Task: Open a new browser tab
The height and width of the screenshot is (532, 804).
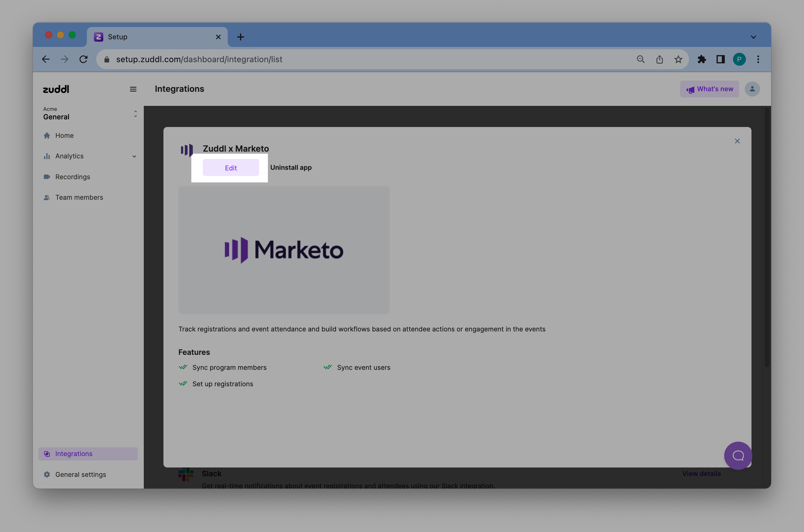Action: [240, 37]
